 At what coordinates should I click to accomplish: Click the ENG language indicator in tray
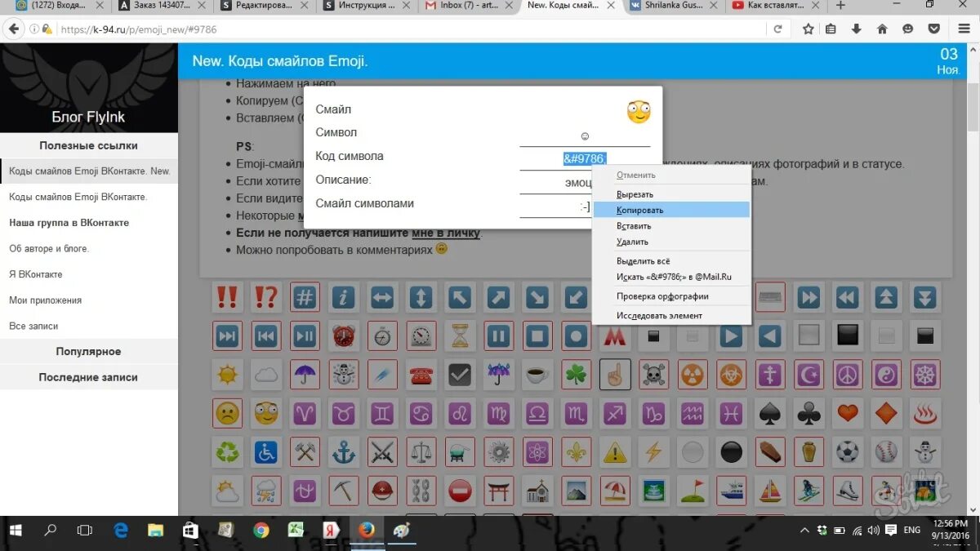(912, 531)
